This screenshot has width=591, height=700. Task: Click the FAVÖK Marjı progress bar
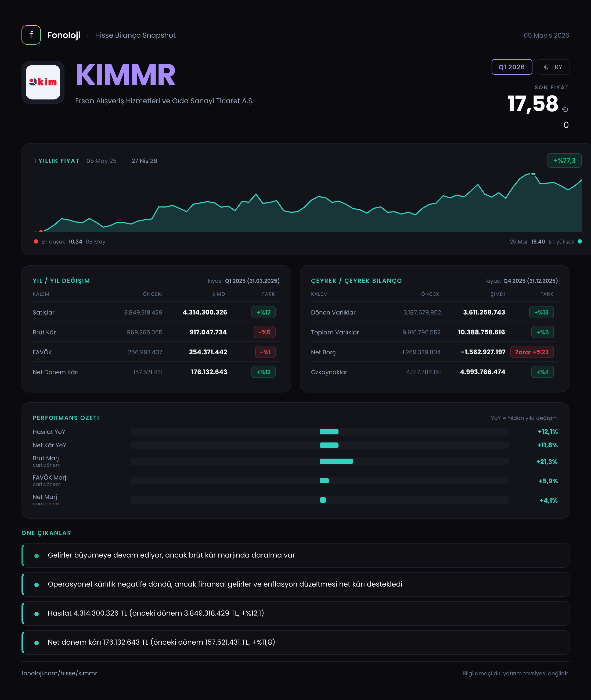320,481
